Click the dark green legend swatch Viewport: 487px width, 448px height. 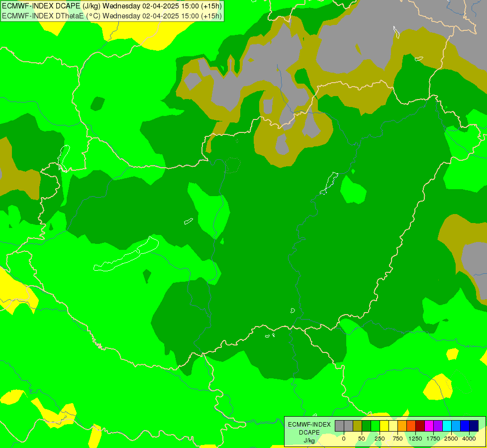pyautogui.click(x=367, y=426)
